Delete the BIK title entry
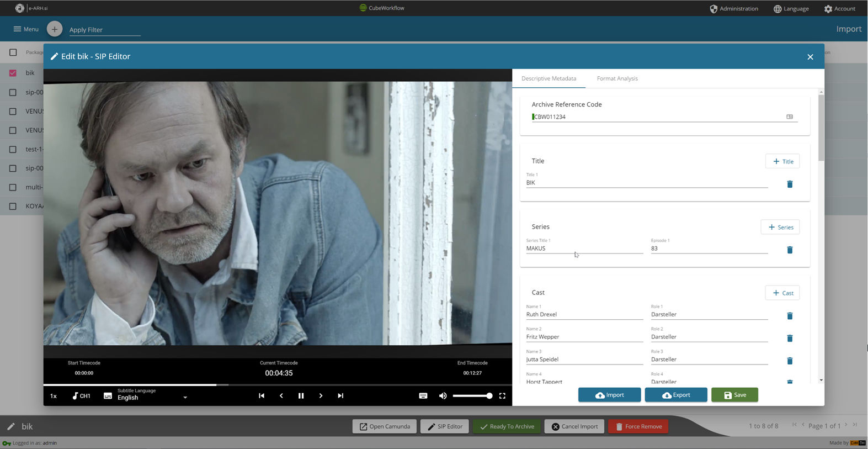Screen dimensions: 868x449 click(790, 184)
